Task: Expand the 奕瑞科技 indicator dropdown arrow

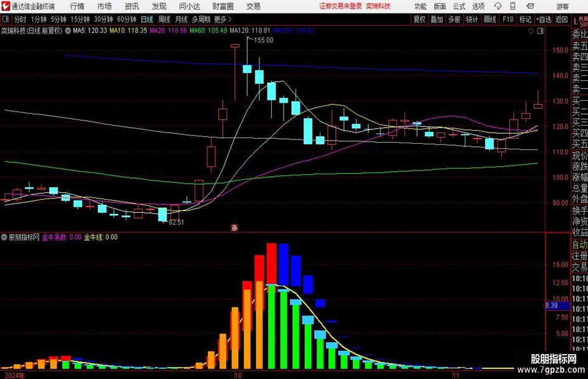Action: point(68,30)
